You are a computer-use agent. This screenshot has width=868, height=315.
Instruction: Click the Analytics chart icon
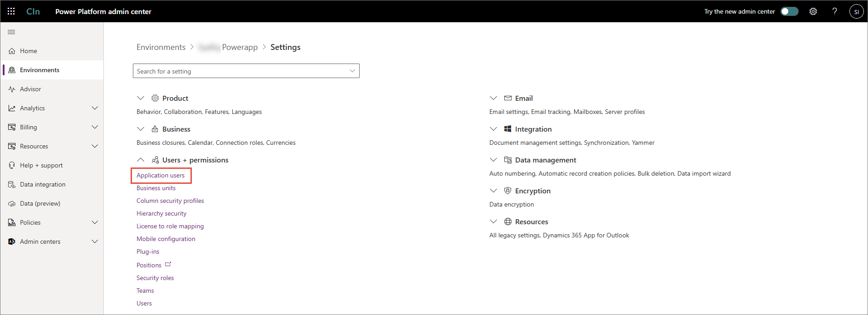tap(12, 108)
